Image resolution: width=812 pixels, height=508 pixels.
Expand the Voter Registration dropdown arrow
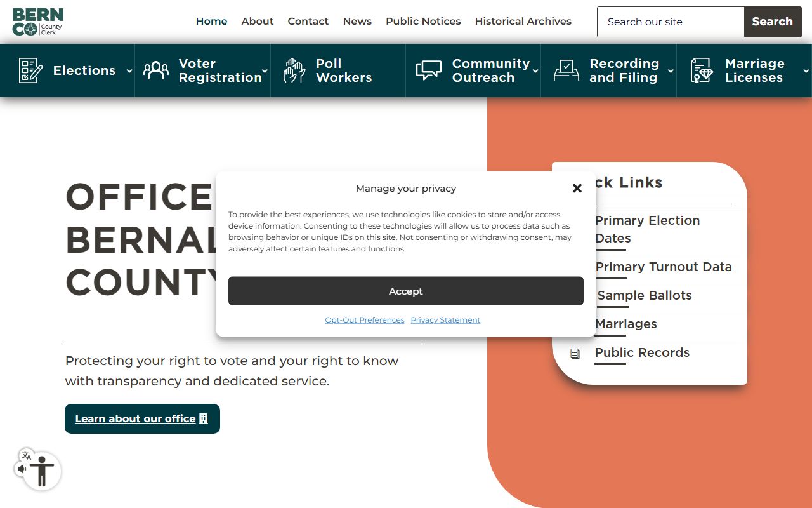(265, 71)
